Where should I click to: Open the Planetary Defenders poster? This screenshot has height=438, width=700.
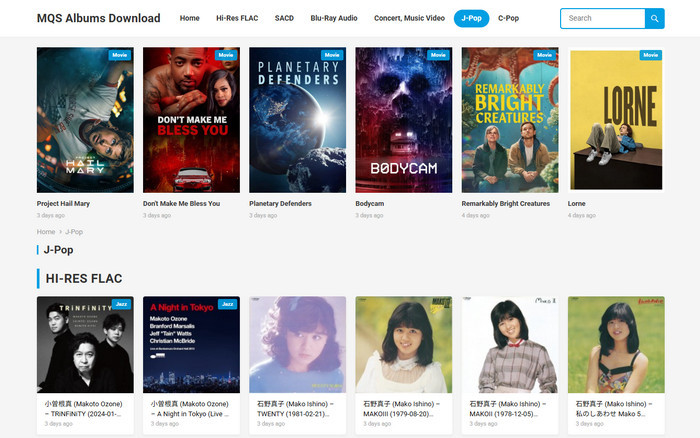tap(298, 120)
